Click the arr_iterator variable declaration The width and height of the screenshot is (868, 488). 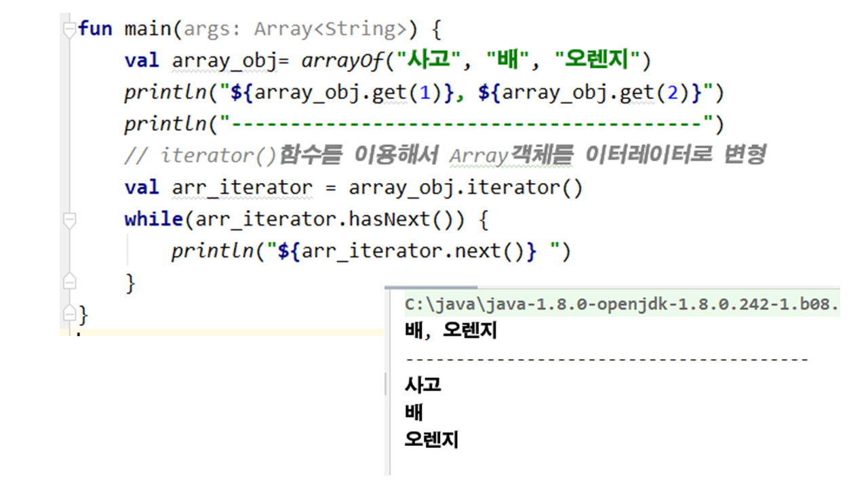(x=242, y=188)
